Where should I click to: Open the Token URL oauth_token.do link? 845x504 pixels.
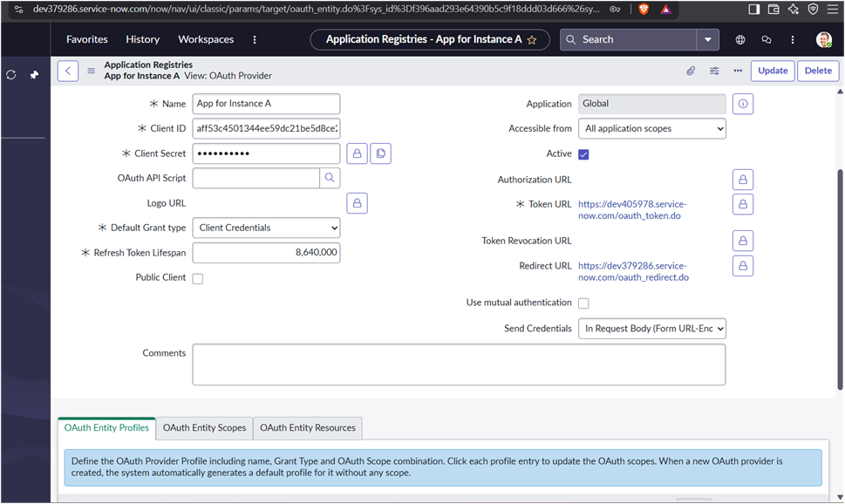pyautogui.click(x=632, y=210)
